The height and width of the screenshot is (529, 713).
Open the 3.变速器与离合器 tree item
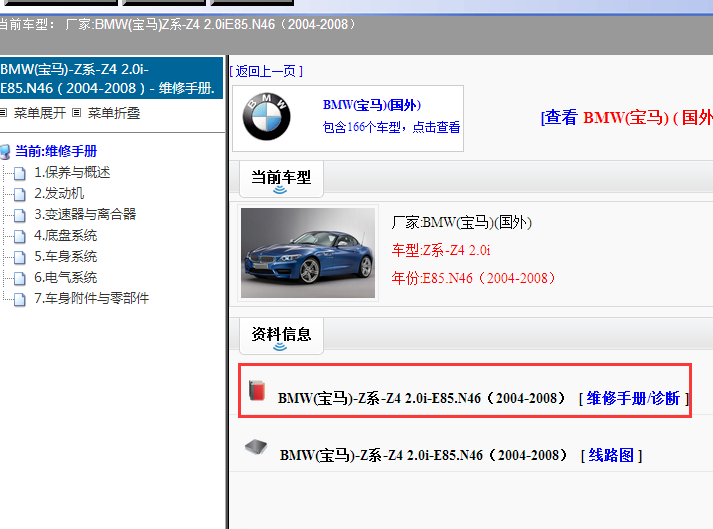(x=85, y=214)
